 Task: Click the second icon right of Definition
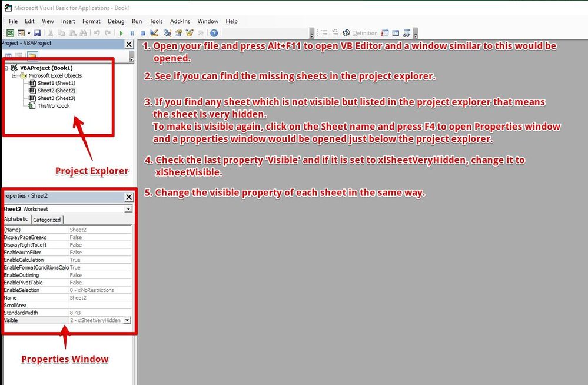pyautogui.click(x=396, y=33)
